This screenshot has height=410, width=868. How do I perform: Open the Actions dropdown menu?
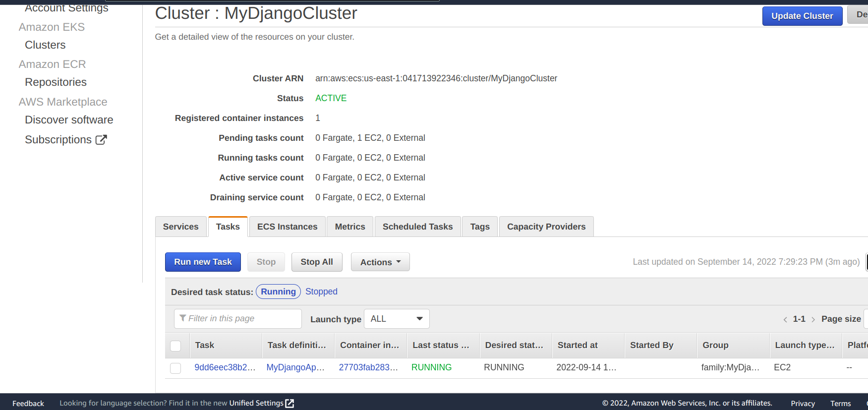pos(380,262)
